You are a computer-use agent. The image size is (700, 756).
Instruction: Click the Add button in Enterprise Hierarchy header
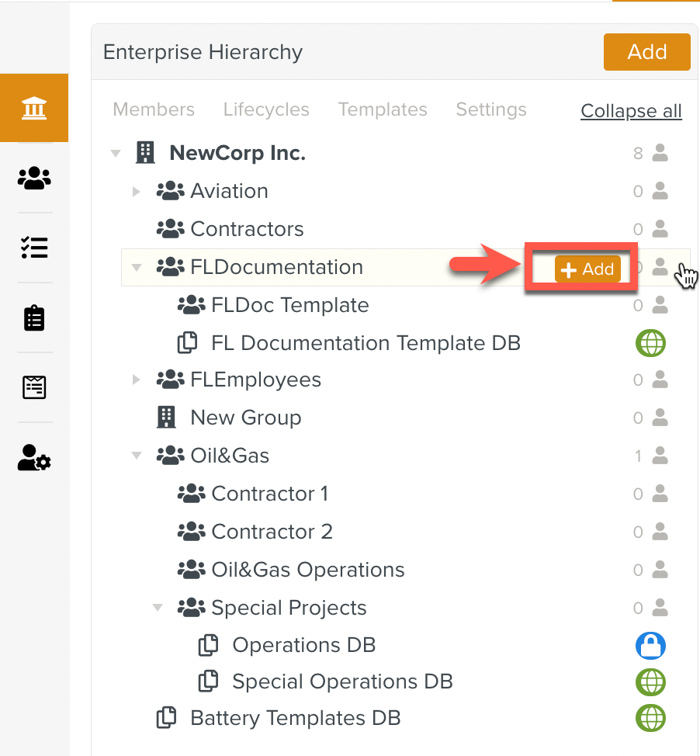(646, 52)
